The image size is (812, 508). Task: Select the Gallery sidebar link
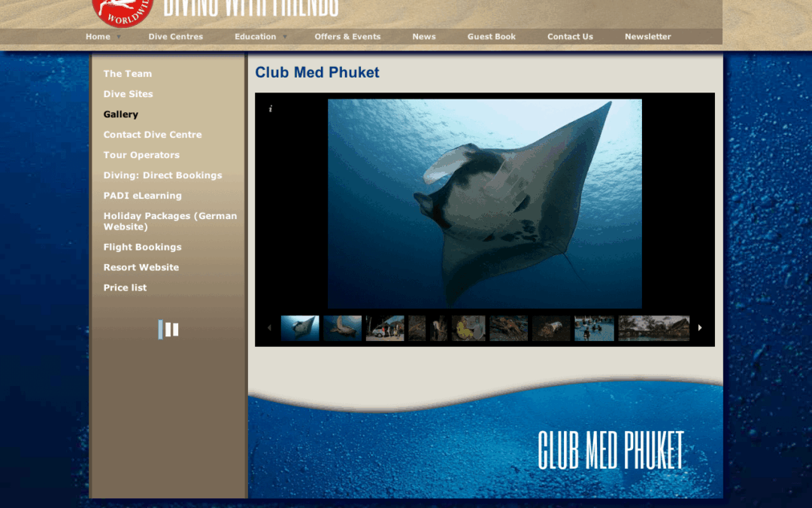[x=120, y=114]
